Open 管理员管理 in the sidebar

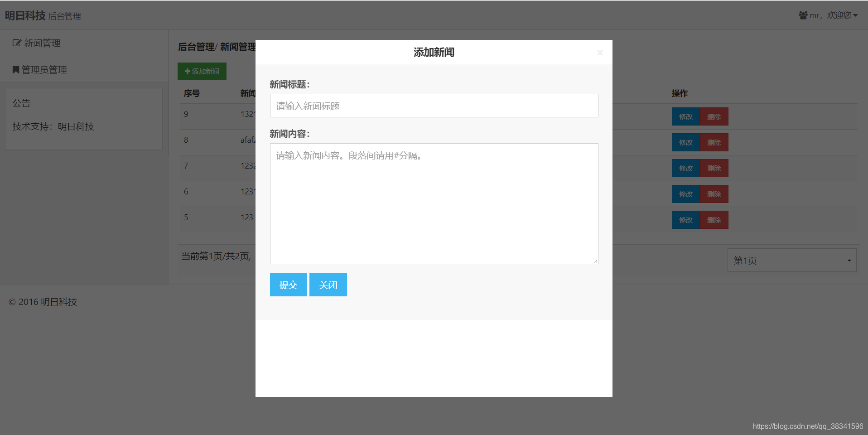[84, 69]
